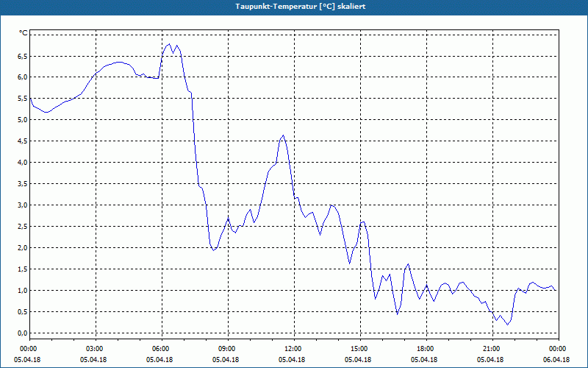Click the 1,5 y-axis value
This screenshot has height=368, width=588.
[23, 269]
